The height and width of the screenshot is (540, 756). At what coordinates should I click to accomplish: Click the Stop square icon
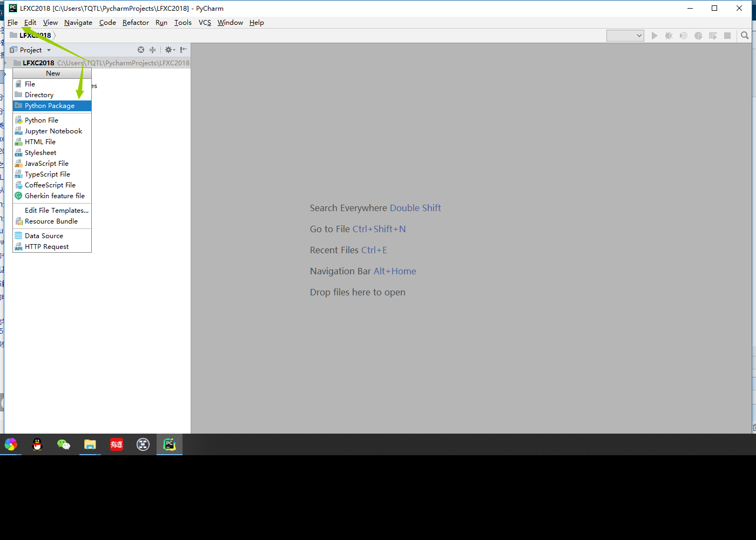[727, 36]
